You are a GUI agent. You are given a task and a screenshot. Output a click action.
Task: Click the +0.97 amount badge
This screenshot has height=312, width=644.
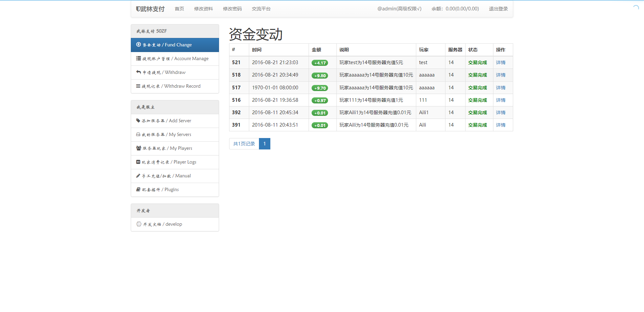tap(320, 100)
